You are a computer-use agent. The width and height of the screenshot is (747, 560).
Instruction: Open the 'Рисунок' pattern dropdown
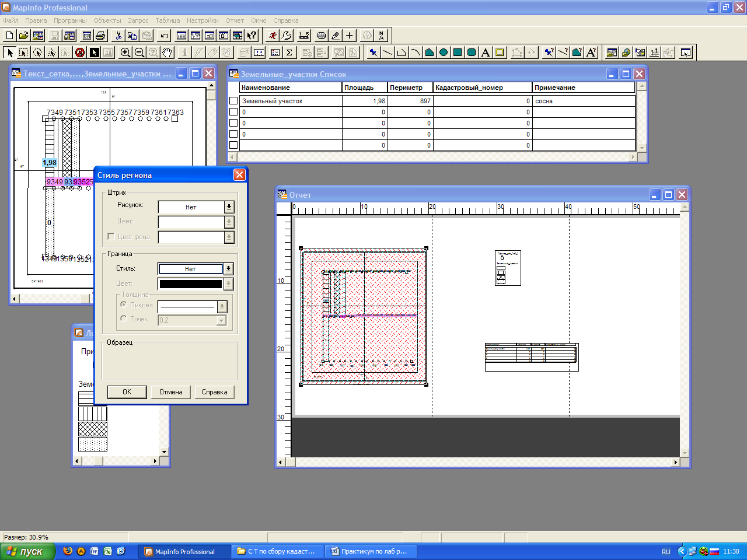click(229, 207)
